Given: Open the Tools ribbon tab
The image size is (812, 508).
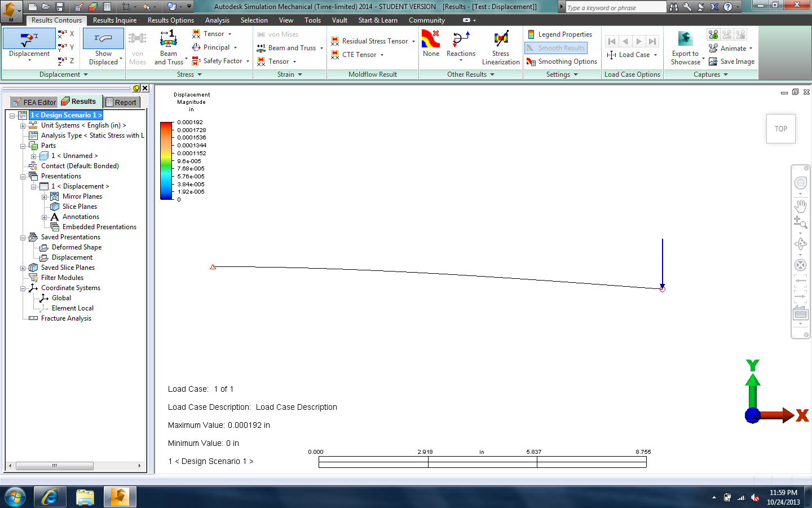Looking at the screenshot, I should [x=313, y=20].
